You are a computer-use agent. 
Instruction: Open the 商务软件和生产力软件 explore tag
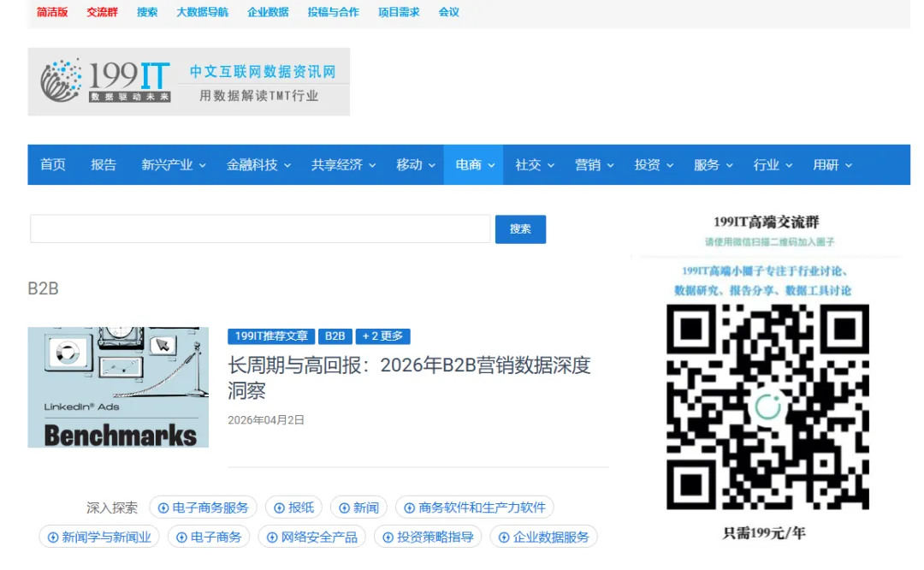coord(475,508)
